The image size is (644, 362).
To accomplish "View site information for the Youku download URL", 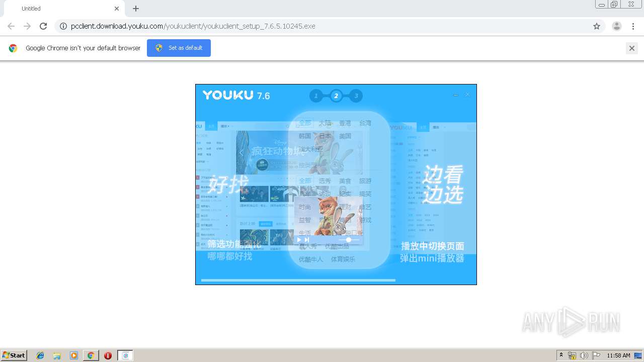I will click(x=63, y=26).
